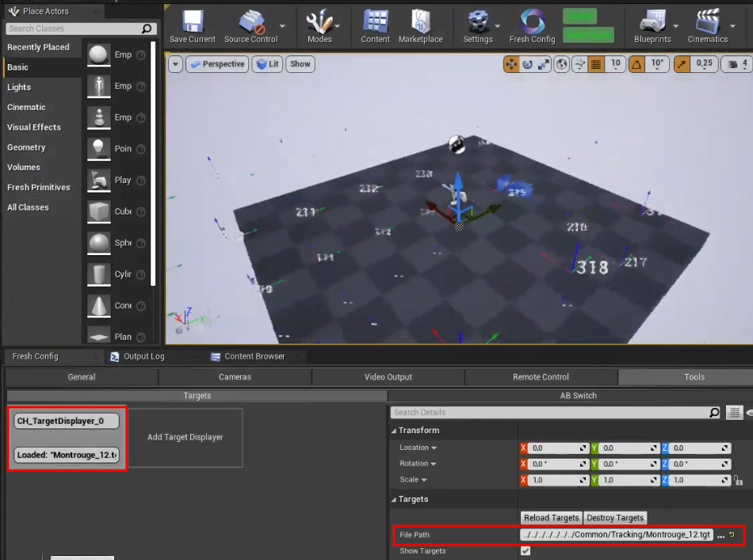Click the Empty Actor sphere thumbnail
This screenshot has height=560, width=753.
coord(98,55)
